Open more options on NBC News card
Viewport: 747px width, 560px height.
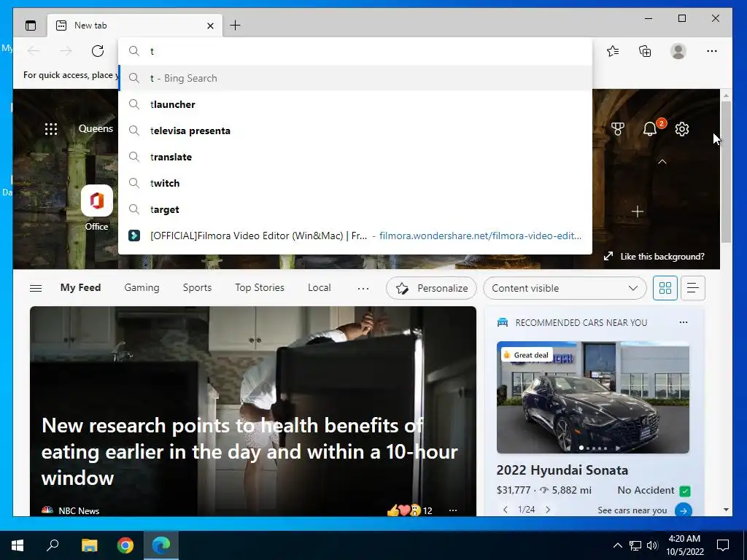tap(453, 510)
